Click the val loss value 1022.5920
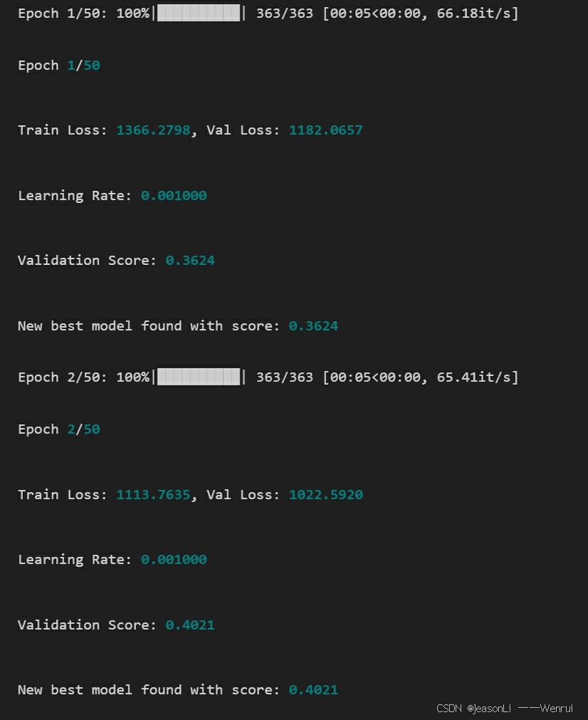The image size is (588, 720). [326, 494]
